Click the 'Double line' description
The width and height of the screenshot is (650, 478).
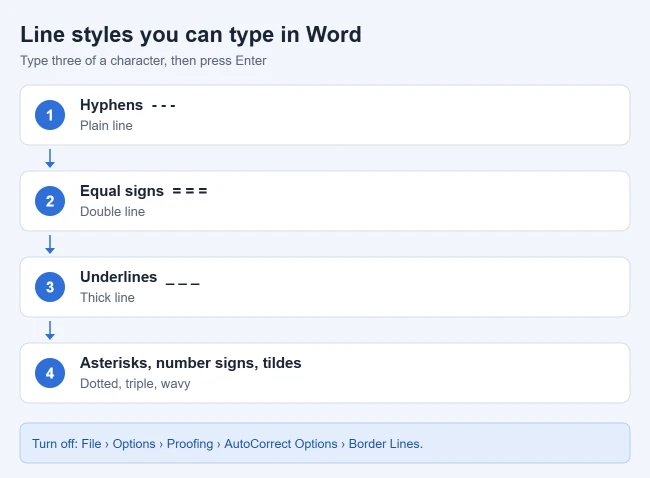click(112, 211)
